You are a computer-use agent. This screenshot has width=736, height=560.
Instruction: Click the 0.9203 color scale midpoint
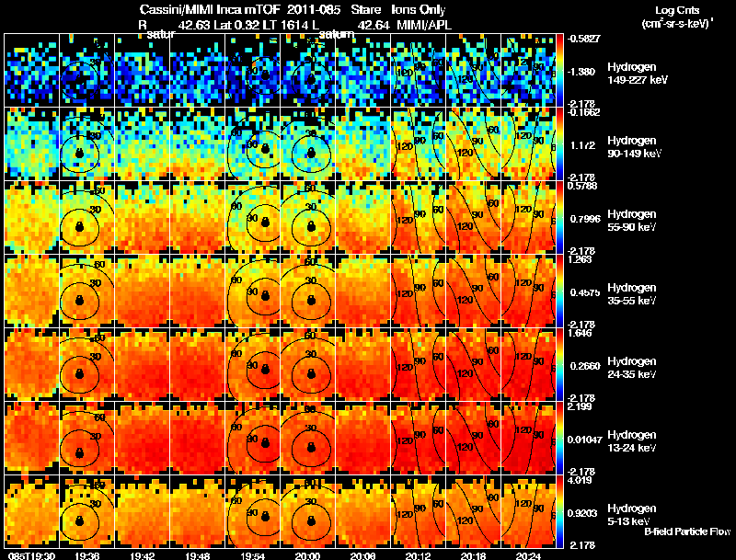point(584,514)
